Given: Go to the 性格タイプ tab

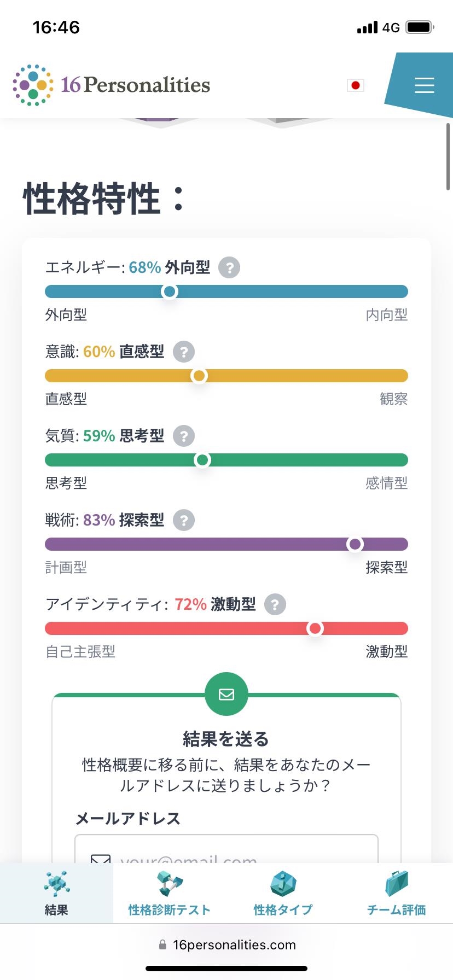Looking at the screenshot, I should click(x=283, y=893).
